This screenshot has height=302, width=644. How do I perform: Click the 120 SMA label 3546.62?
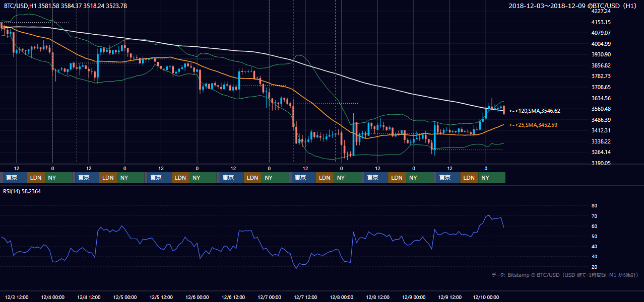coord(535,111)
